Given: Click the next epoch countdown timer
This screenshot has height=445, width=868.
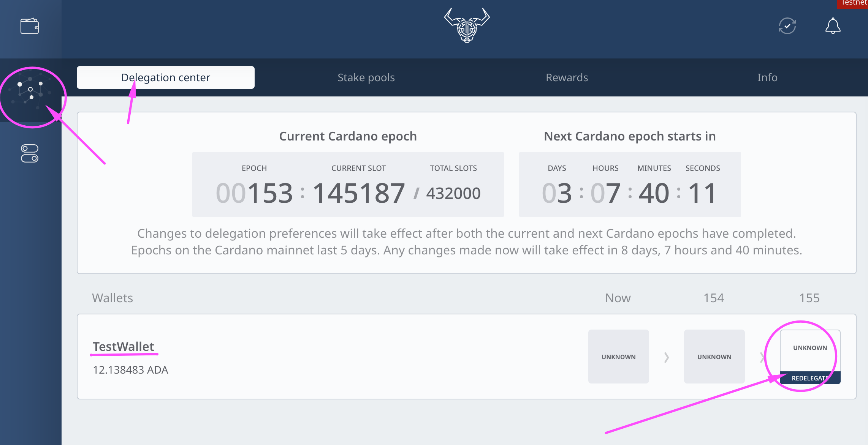Looking at the screenshot, I should [x=630, y=185].
